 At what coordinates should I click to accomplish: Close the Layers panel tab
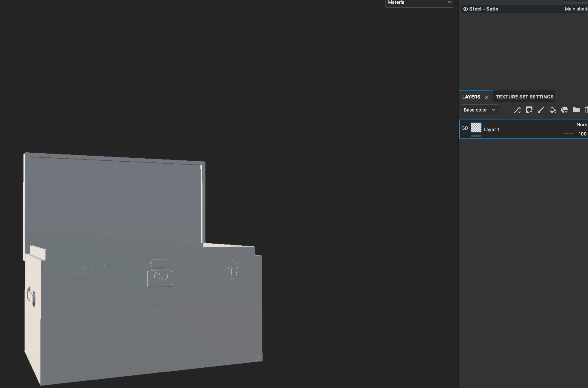point(486,97)
